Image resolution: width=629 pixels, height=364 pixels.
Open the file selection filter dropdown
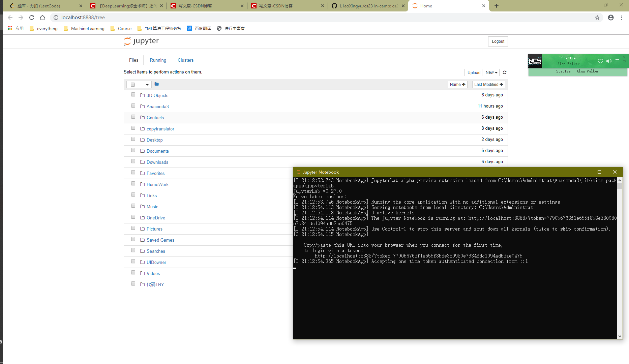click(147, 84)
